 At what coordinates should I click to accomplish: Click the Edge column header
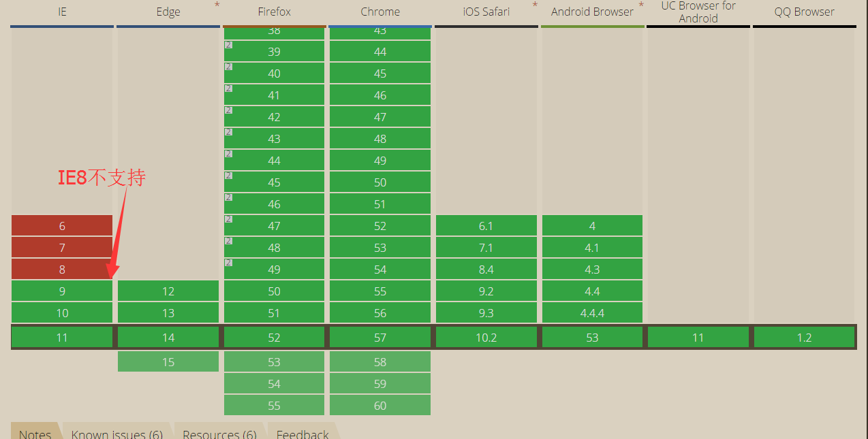click(168, 12)
